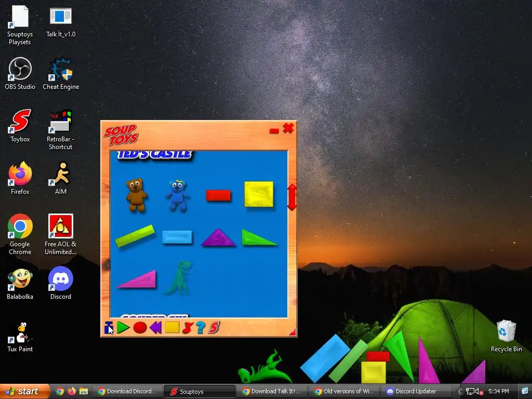The height and width of the screenshot is (399, 532).
Task: Expand hidden tray icons chevron
Action: [x=460, y=392]
